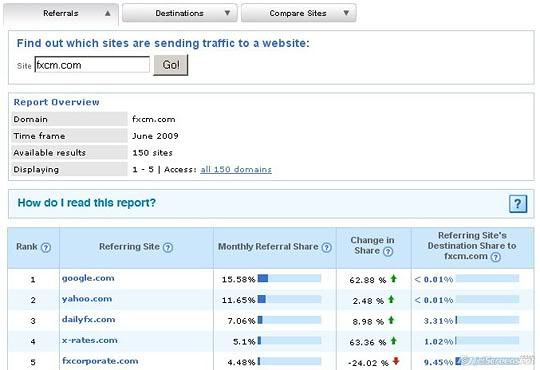The image size is (540, 370).
Task: Collapse Referrals tab arrow
Action: [x=108, y=13]
